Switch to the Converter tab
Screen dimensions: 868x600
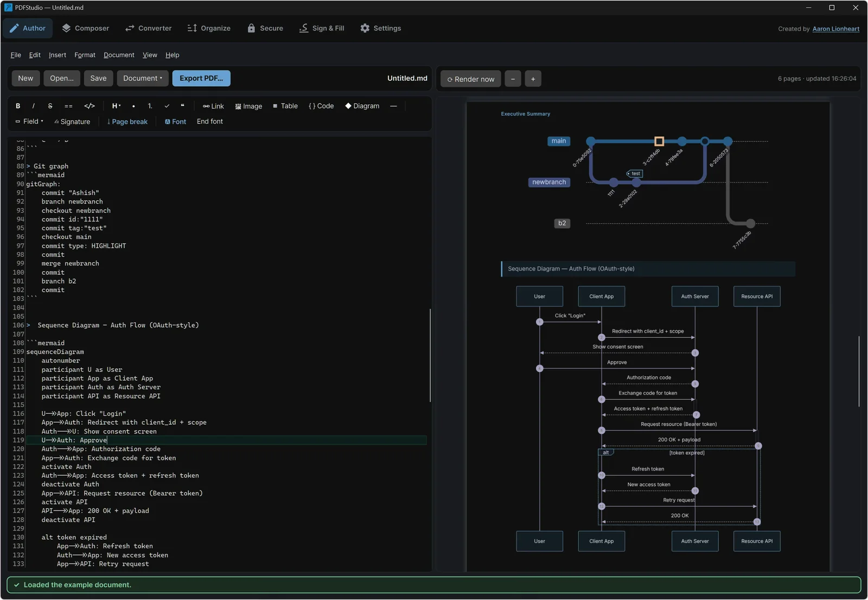pyautogui.click(x=148, y=28)
